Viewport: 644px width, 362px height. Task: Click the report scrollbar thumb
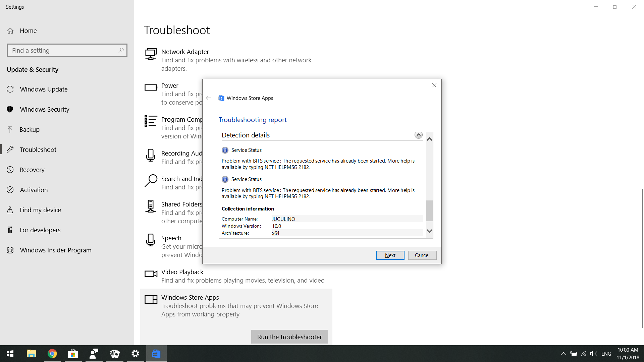[x=429, y=211]
